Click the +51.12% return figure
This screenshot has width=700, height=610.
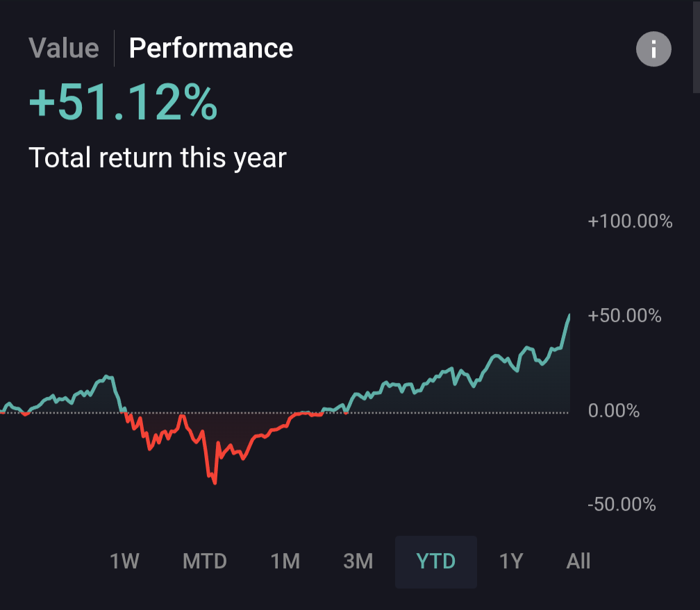click(124, 104)
